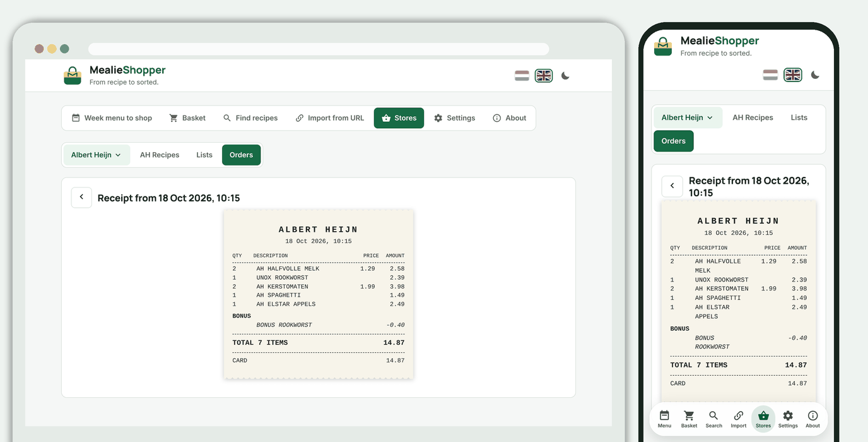Select the Stores tab in desktop nav
This screenshot has width=868, height=442.
pos(399,118)
